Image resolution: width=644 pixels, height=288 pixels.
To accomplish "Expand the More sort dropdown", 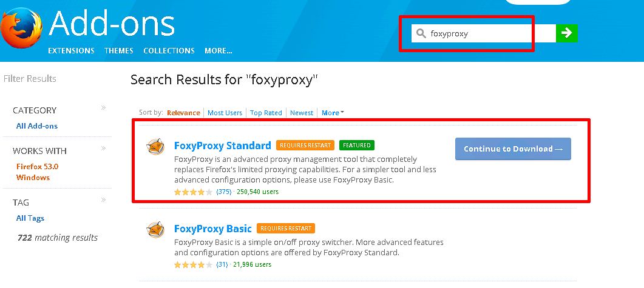I will (x=333, y=113).
